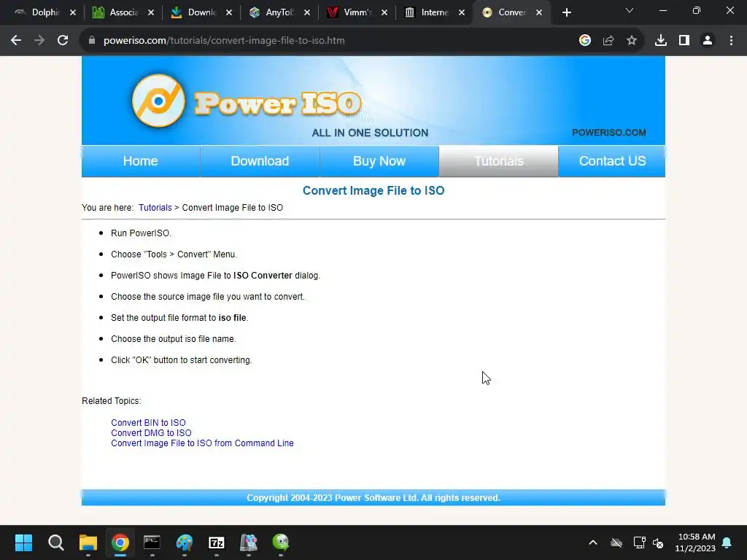Click the 'Run PowerISO.' step text
The height and width of the screenshot is (560, 747).
click(x=141, y=233)
